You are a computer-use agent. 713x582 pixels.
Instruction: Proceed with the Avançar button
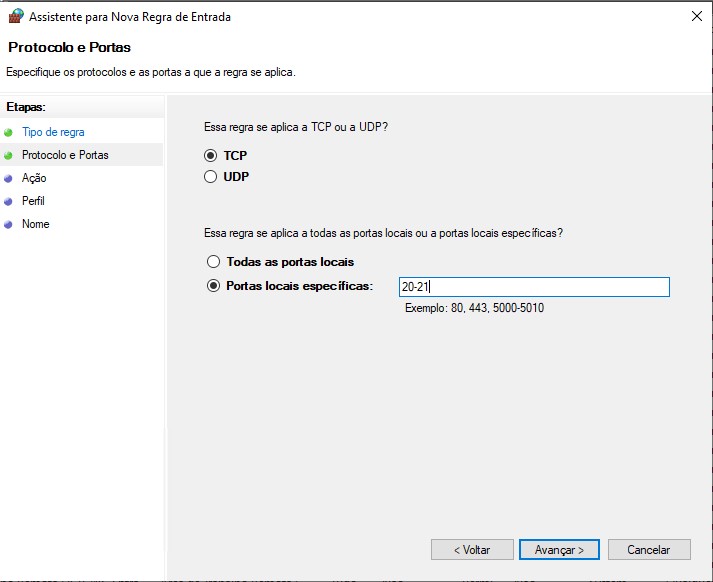(559, 550)
